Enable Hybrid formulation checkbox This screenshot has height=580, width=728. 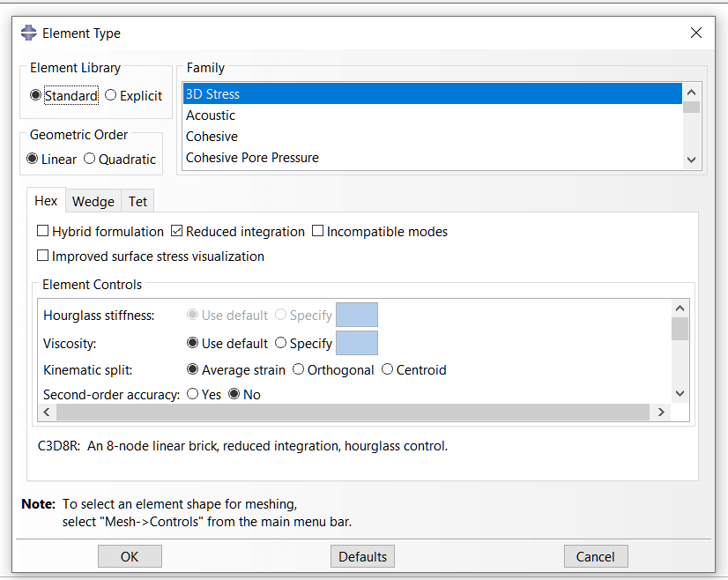click(43, 232)
